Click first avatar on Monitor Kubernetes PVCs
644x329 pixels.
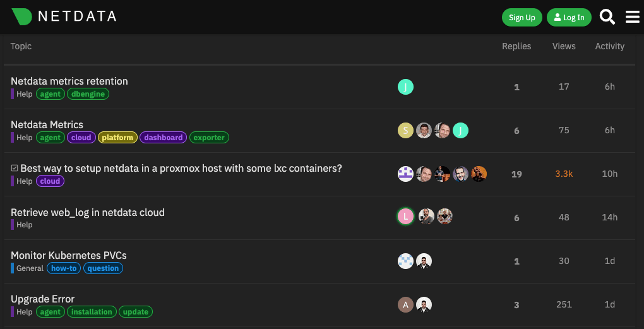405,261
